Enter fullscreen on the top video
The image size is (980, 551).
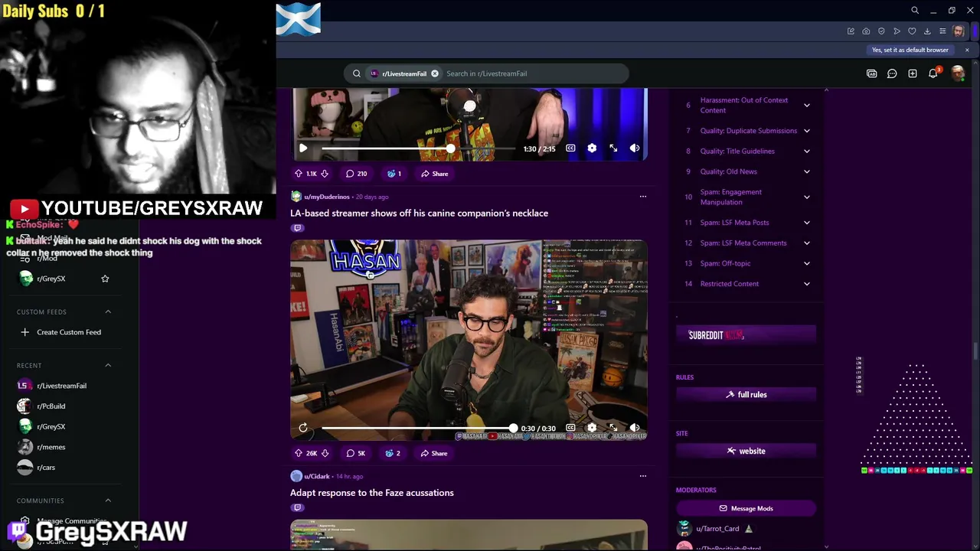point(613,148)
